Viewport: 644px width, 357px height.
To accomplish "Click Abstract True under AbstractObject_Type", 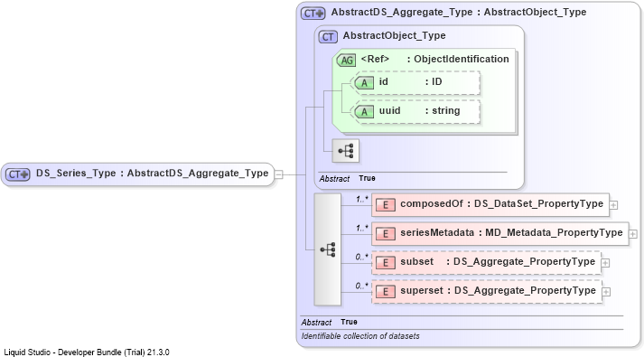I will (347, 178).
